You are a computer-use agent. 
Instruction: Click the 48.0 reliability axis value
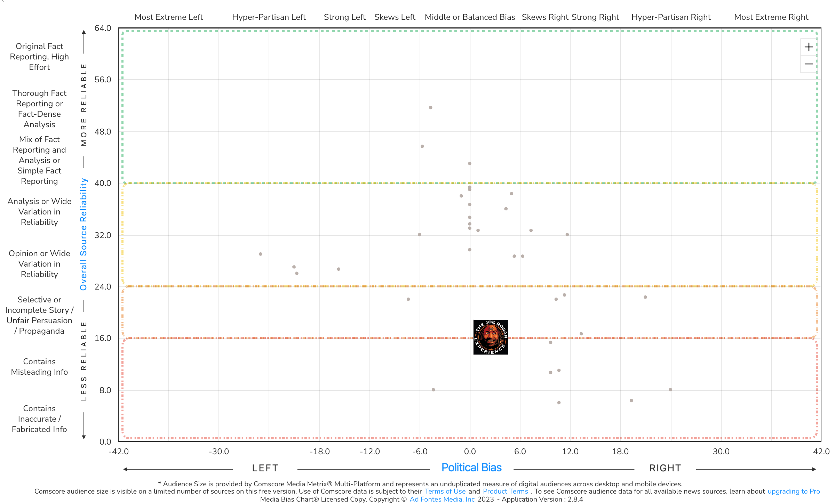[103, 132]
